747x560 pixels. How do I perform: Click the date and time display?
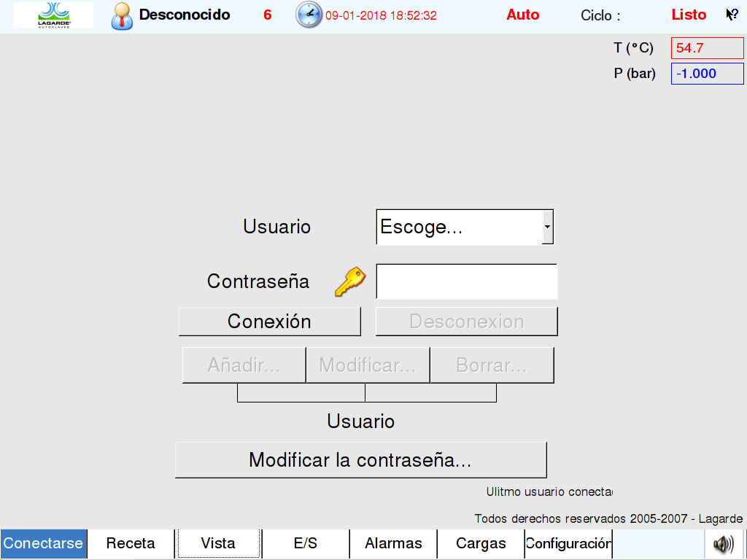tap(381, 15)
